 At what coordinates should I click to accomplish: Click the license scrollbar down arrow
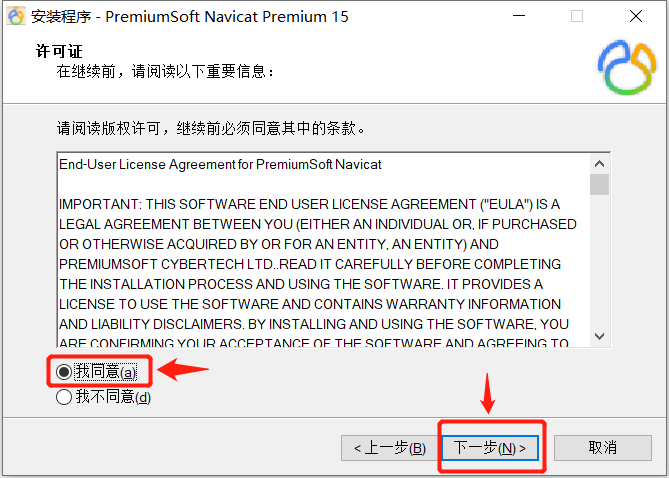tap(599, 336)
